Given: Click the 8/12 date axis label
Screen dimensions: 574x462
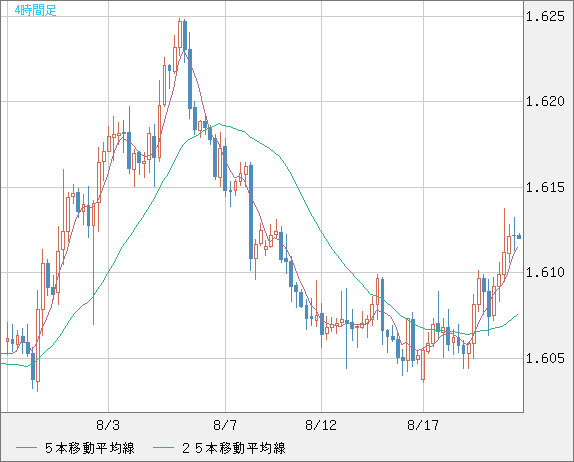Looking at the screenshot, I should [x=321, y=425].
